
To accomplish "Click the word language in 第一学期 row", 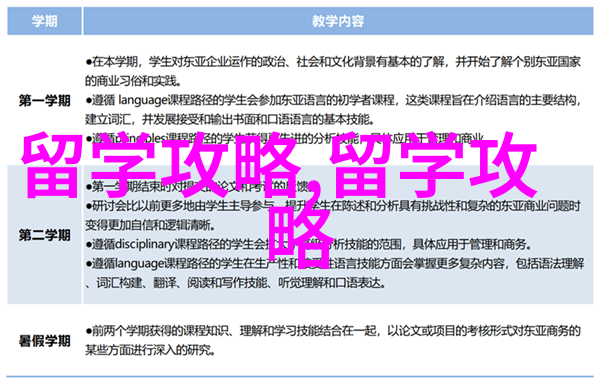I will coord(143,101).
